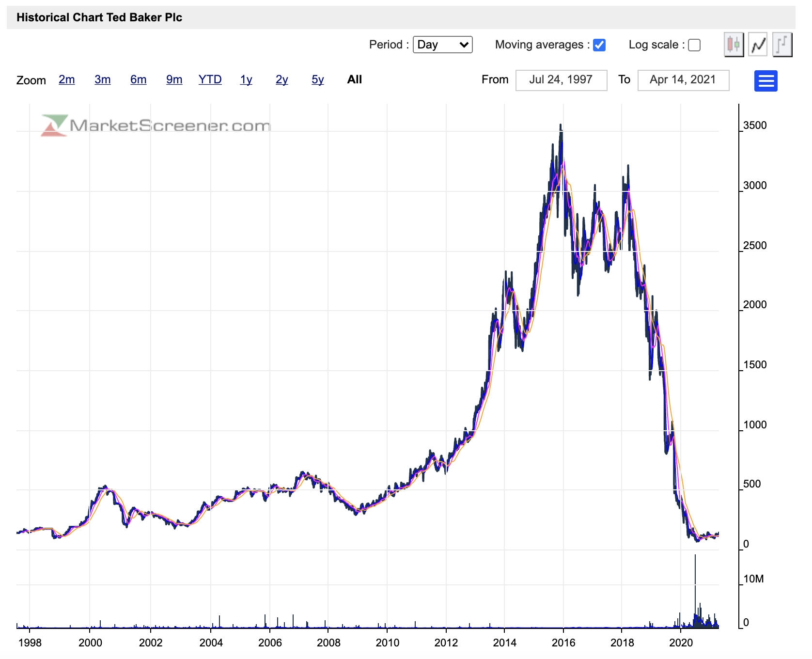Zoom chart to 1y range
The image size is (812, 659).
tap(246, 79)
